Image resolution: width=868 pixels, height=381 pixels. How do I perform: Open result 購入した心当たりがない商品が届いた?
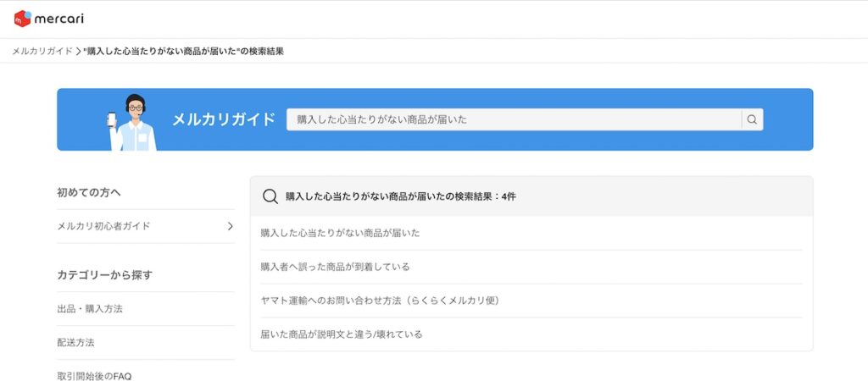pyautogui.click(x=340, y=233)
